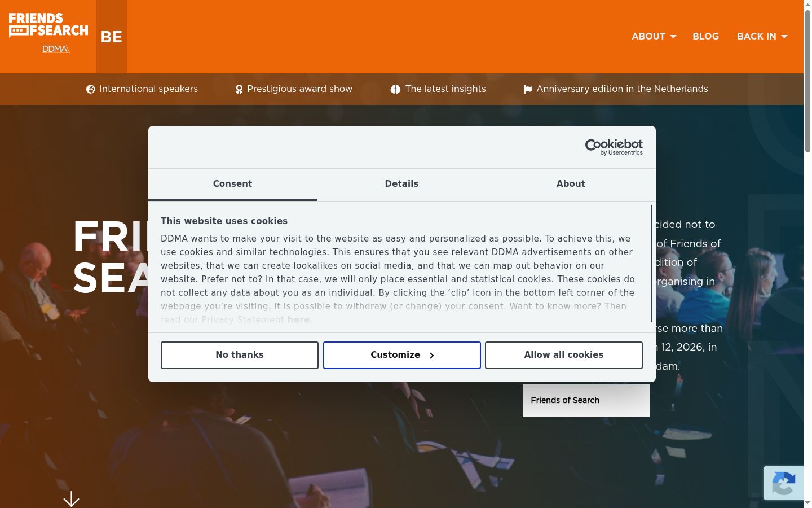
Task: Switch to the Details tab
Action: pyautogui.click(x=401, y=184)
